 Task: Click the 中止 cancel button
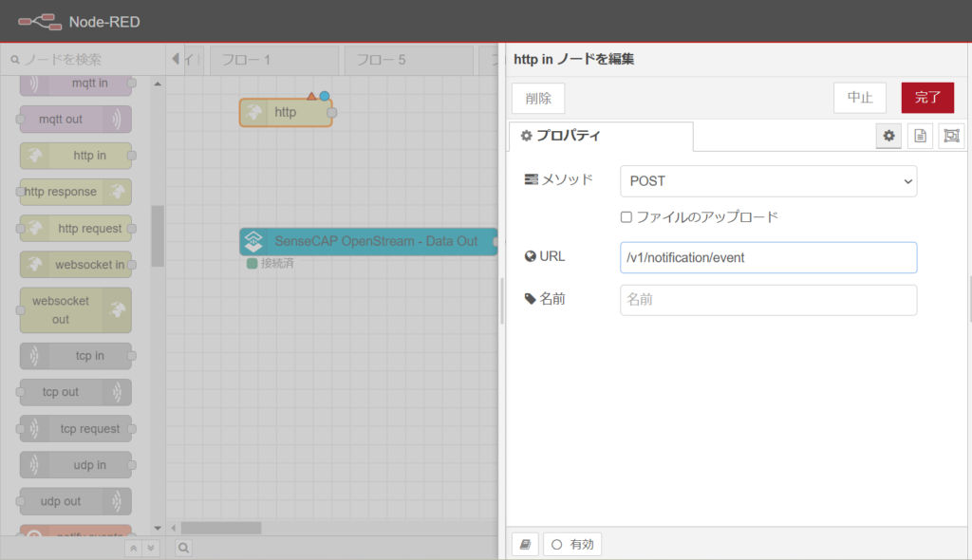pyautogui.click(x=860, y=98)
